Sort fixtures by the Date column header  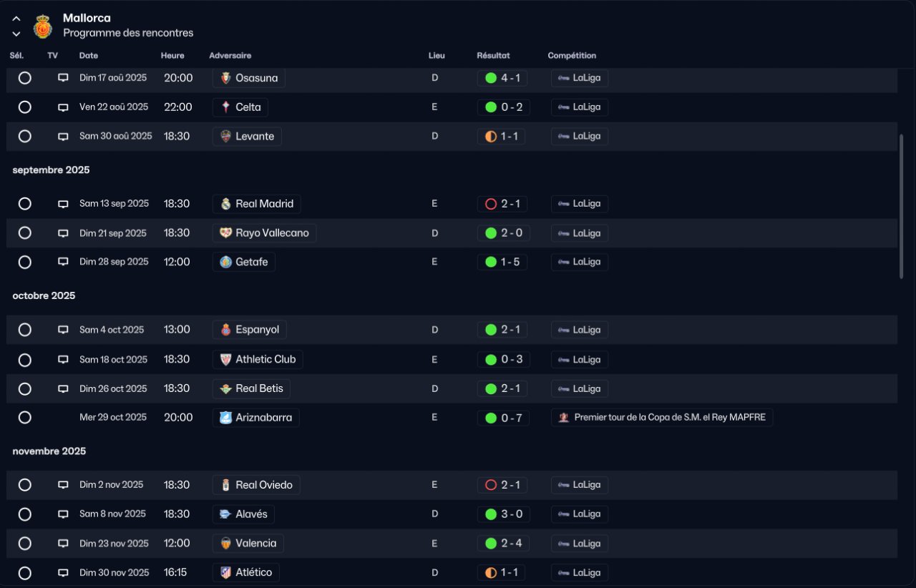(89, 56)
